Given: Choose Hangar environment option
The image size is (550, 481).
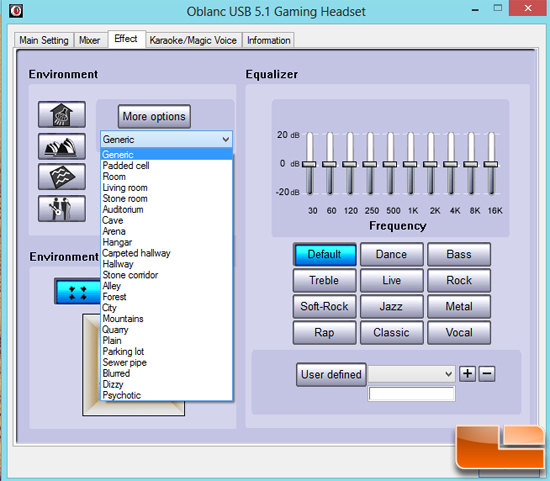Looking at the screenshot, I should tap(166, 242).
